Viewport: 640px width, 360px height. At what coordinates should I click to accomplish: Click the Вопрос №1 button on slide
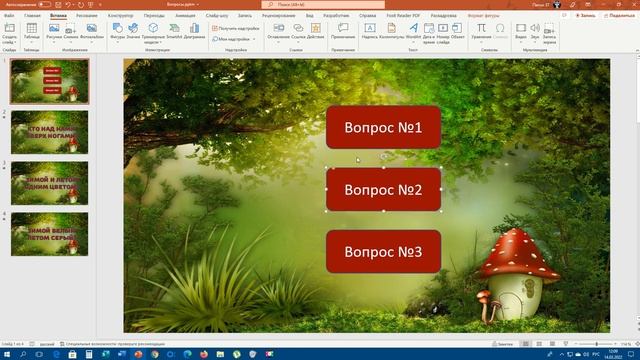[383, 127]
